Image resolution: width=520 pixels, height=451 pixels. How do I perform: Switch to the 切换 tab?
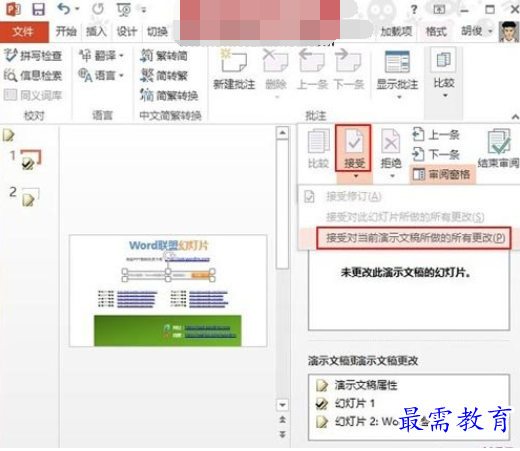click(x=157, y=32)
